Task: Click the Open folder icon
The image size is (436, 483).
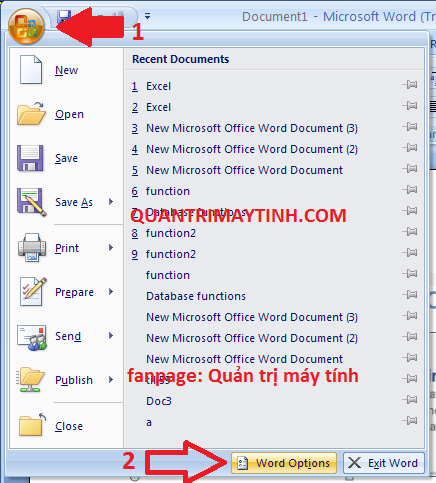Action: pyautogui.click(x=31, y=113)
